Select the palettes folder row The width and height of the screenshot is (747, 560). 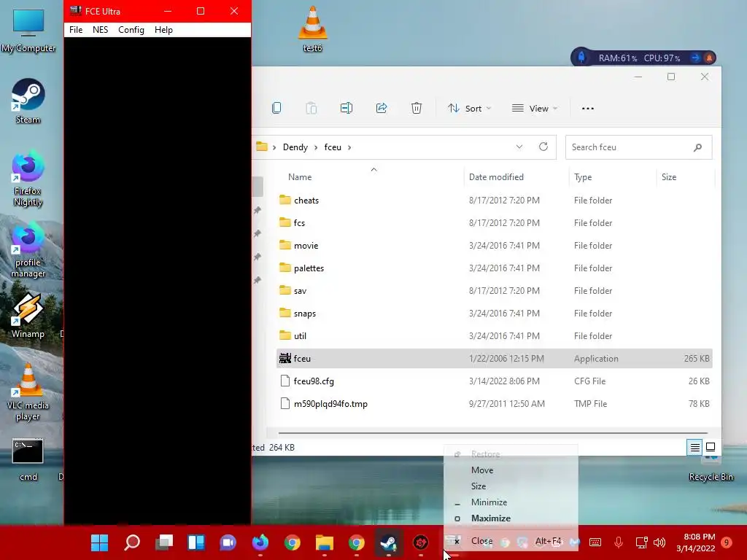494,268
